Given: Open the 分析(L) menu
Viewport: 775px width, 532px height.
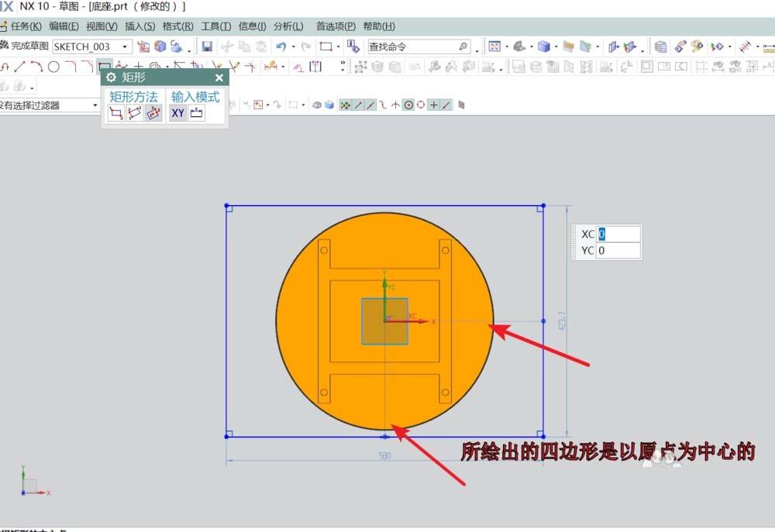Looking at the screenshot, I should pyautogui.click(x=290, y=26).
